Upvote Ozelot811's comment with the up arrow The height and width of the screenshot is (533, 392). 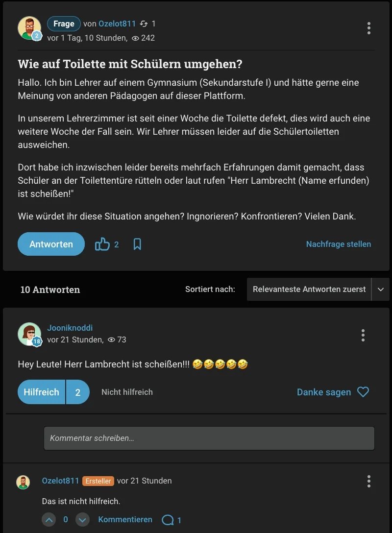pyautogui.click(x=49, y=520)
